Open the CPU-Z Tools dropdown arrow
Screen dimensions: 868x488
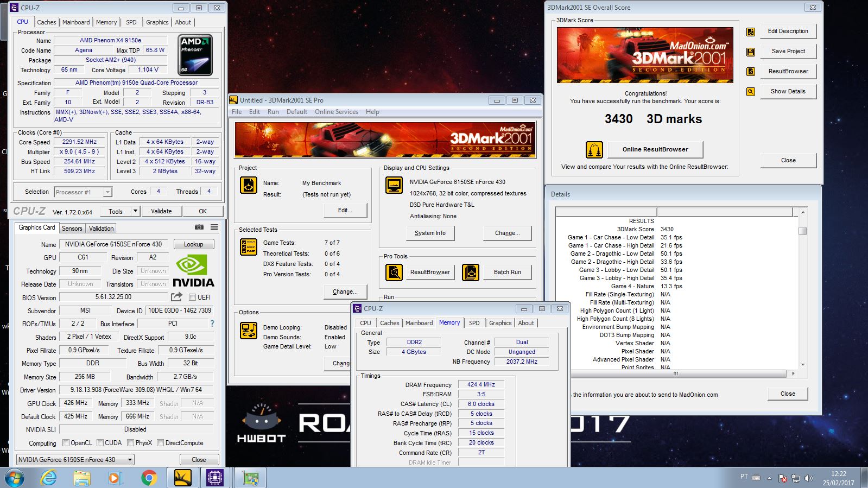(x=136, y=211)
